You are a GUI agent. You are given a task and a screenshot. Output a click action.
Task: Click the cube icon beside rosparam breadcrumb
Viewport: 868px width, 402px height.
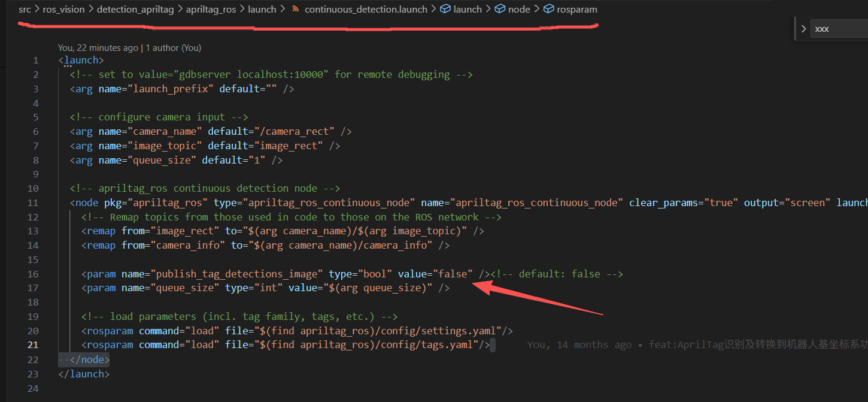pos(548,10)
